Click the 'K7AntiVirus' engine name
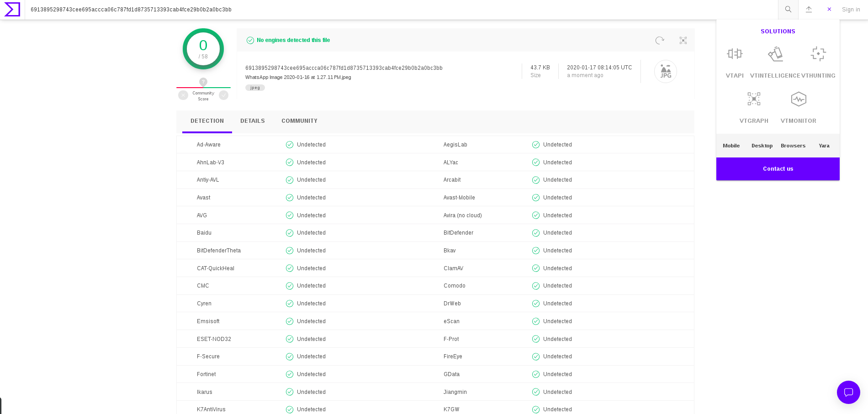The image size is (868, 414). [211, 409]
